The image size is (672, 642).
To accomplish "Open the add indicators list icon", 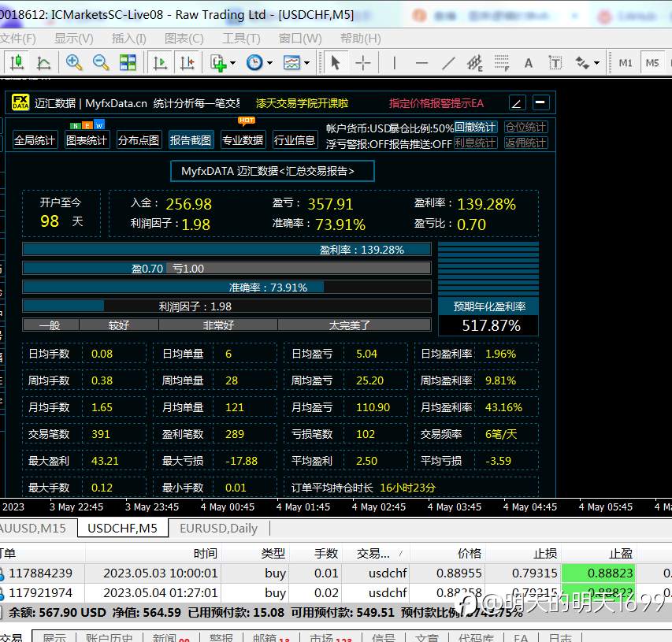I will coord(218,63).
